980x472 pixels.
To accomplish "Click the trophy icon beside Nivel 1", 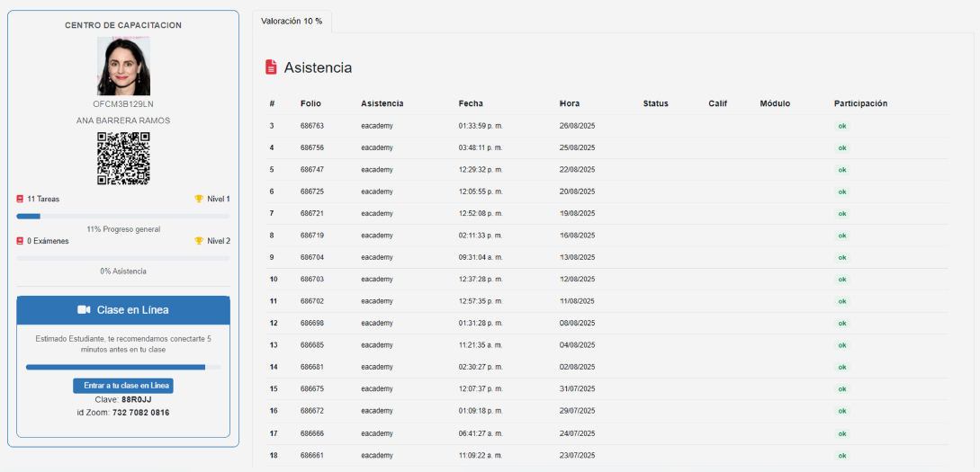I will (199, 199).
